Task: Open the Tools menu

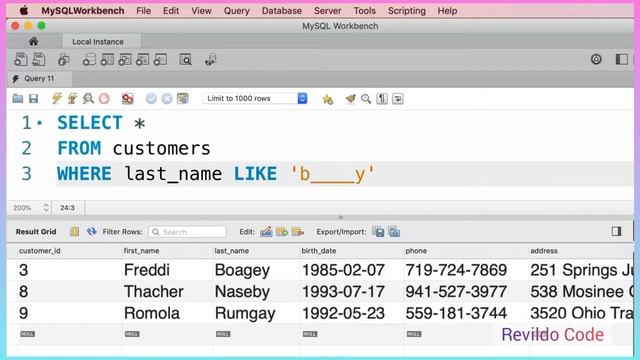Action: point(364,11)
